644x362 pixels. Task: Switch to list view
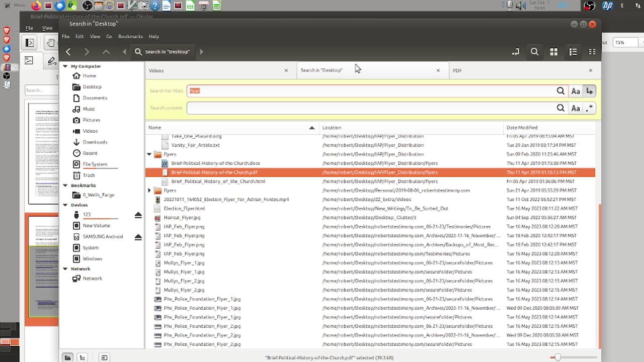pos(573,52)
